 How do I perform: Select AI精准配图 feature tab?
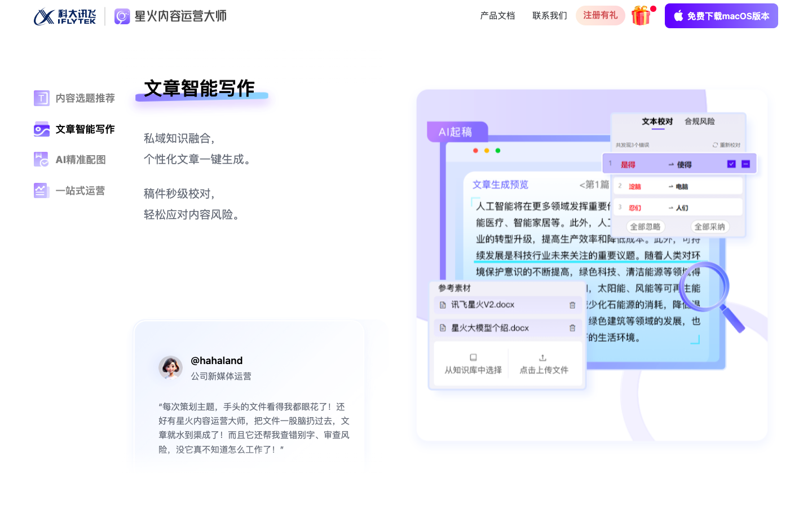pos(70,160)
